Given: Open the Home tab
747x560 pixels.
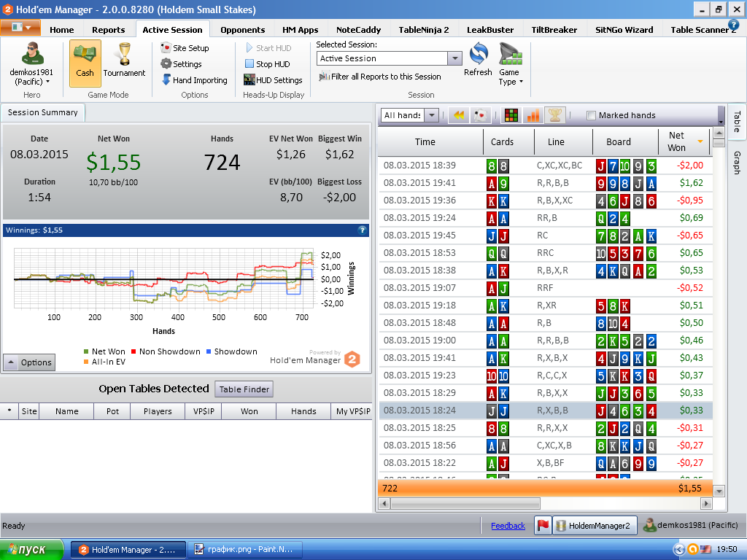Looking at the screenshot, I should click(x=61, y=29).
